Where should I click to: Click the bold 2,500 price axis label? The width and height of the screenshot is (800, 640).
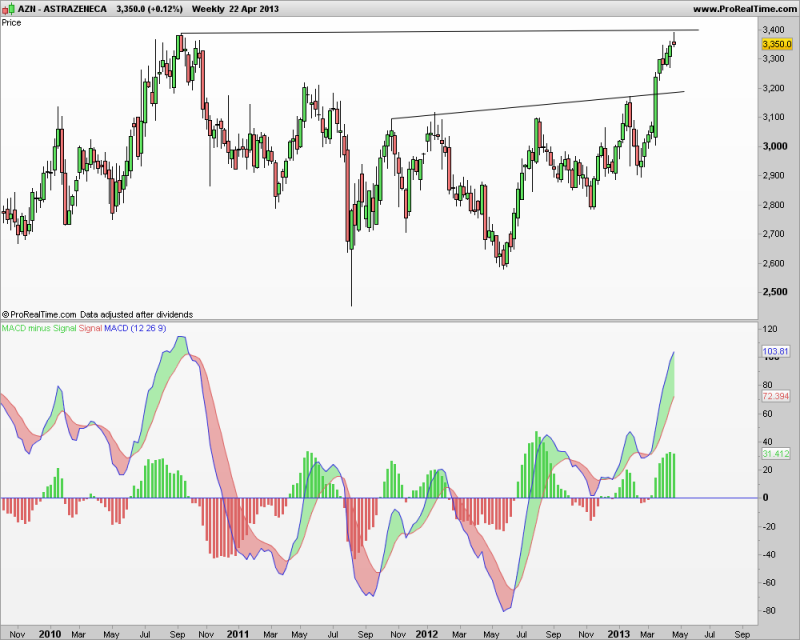pos(774,292)
